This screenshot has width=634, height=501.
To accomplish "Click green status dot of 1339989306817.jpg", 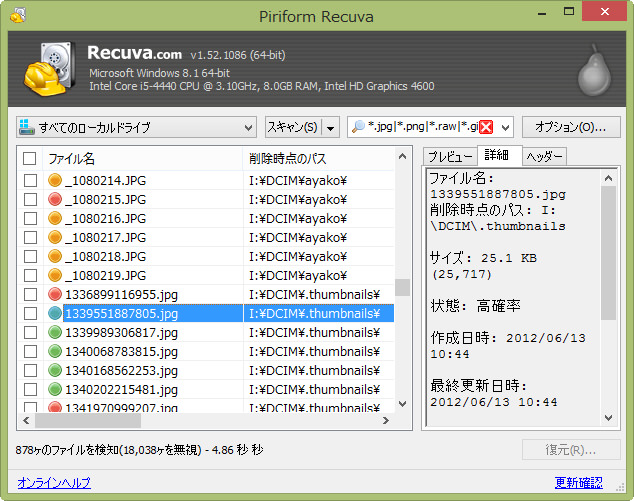I will click(55, 332).
